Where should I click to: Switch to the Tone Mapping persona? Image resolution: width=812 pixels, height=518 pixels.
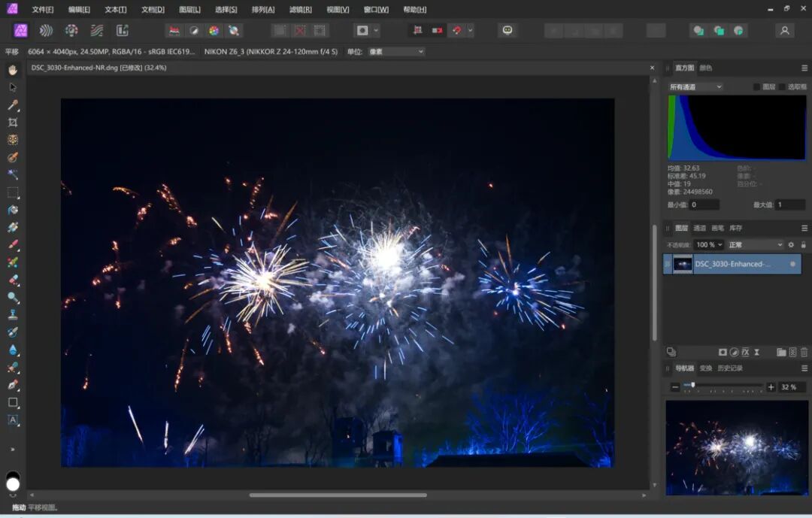[x=97, y=31]
